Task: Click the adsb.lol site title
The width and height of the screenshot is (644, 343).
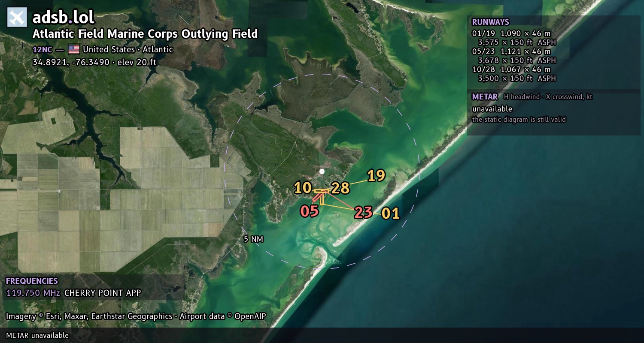Action: (64, 18)
